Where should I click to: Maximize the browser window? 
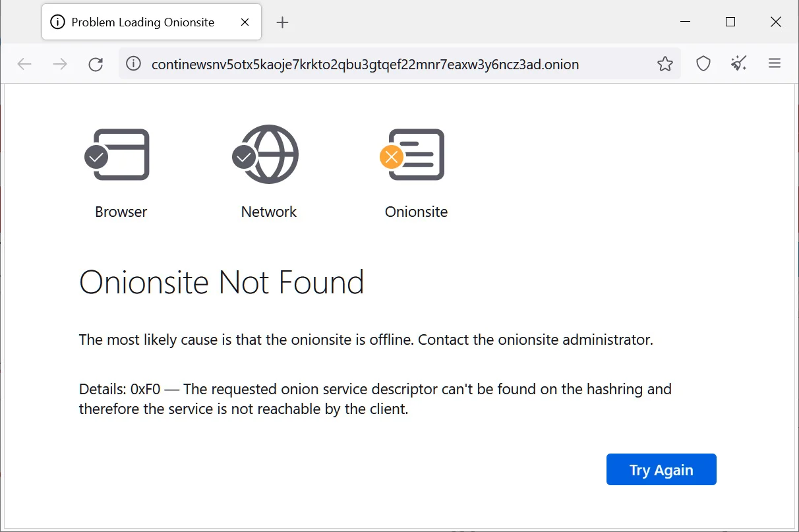(x=730, y=22)
